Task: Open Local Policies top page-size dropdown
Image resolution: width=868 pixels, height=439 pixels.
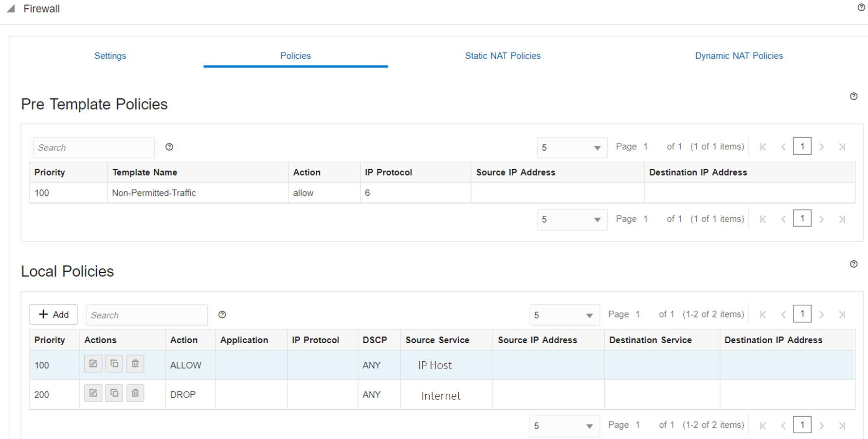Action: pos(564,316)
